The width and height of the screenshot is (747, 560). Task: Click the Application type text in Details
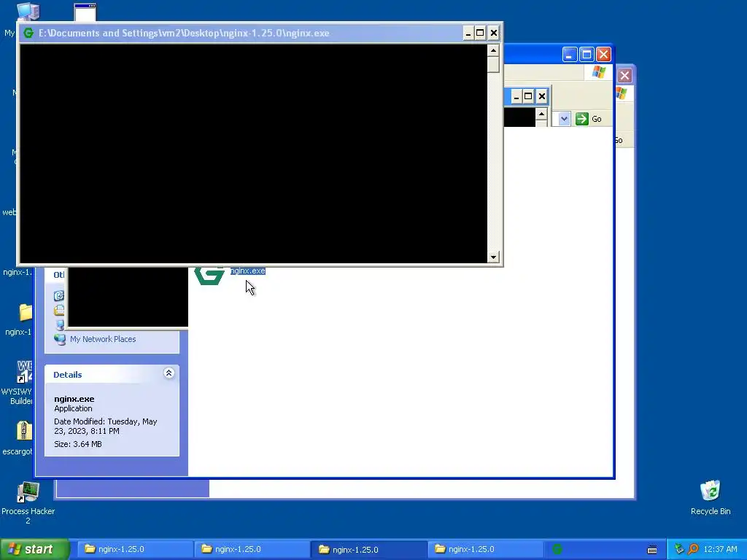pos(74,408)
